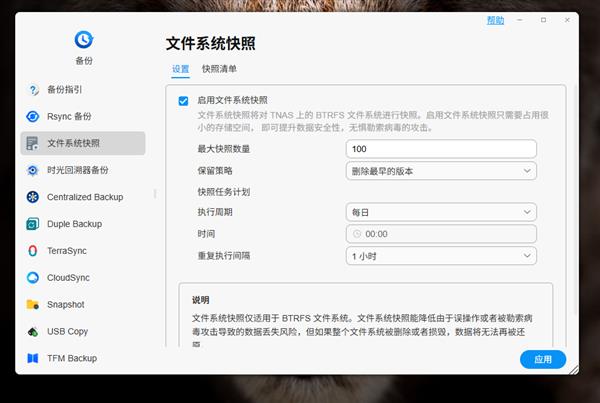Click the Centralized Backup icon
The width and height of the screenshot is (600, 403).
(x=33, y=197)
